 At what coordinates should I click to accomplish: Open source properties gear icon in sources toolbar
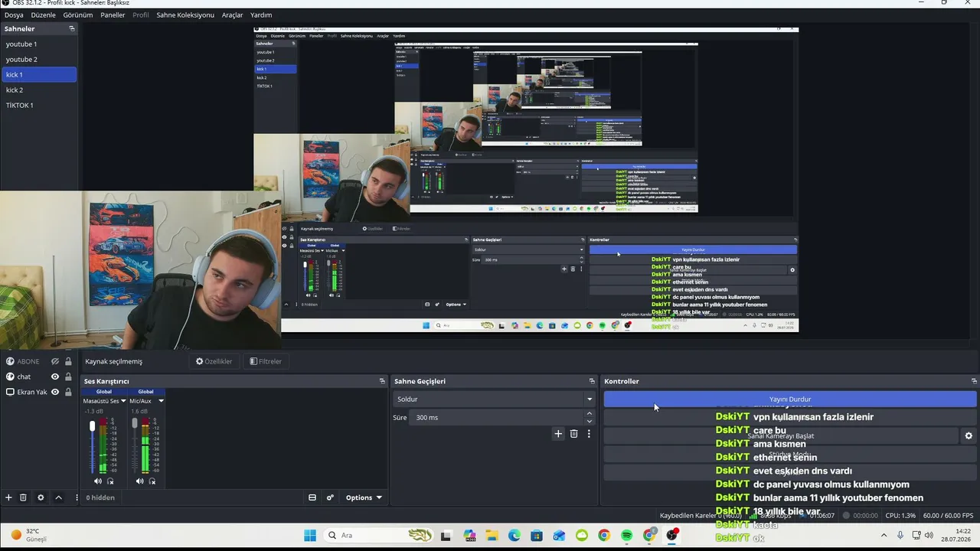click(41, 497)
